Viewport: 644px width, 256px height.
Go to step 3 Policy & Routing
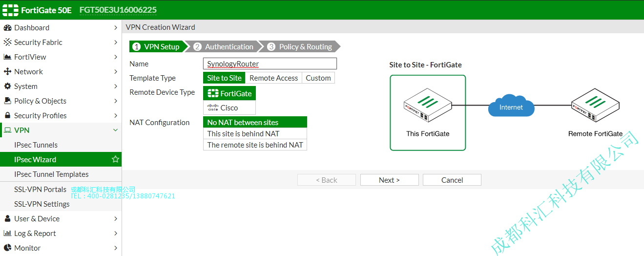point(300,46)
